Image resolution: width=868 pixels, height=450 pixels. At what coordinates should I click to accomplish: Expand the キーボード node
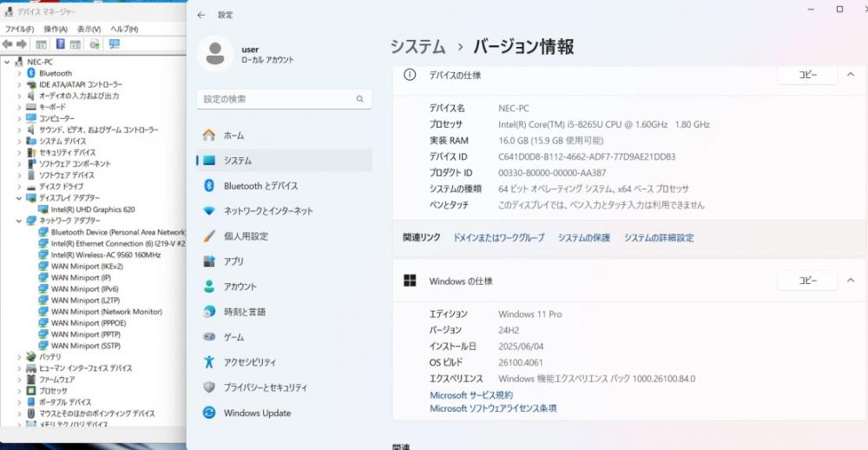click(x=19, y=107)
